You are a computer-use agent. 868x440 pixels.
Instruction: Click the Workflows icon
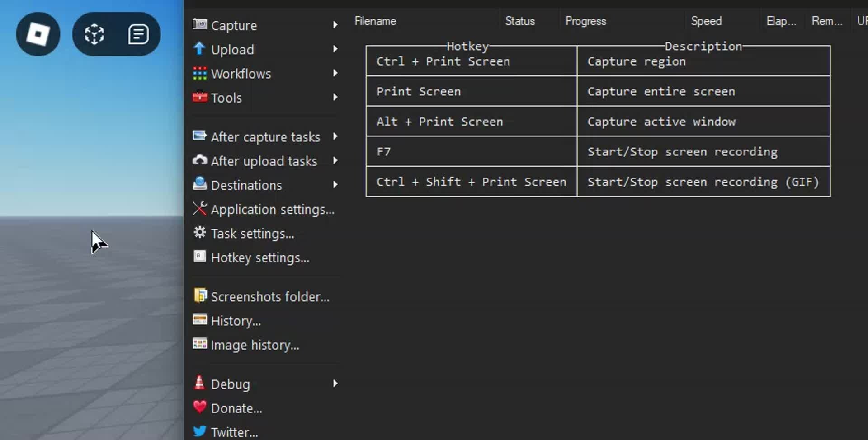coord(199,73)
